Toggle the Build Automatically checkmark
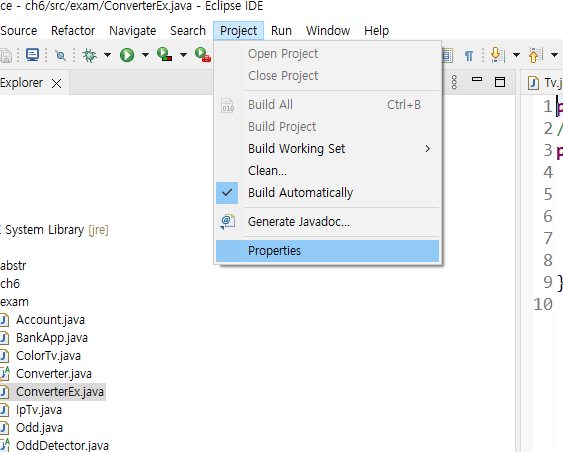The image size is (563, 452). [x=227, y=193]
